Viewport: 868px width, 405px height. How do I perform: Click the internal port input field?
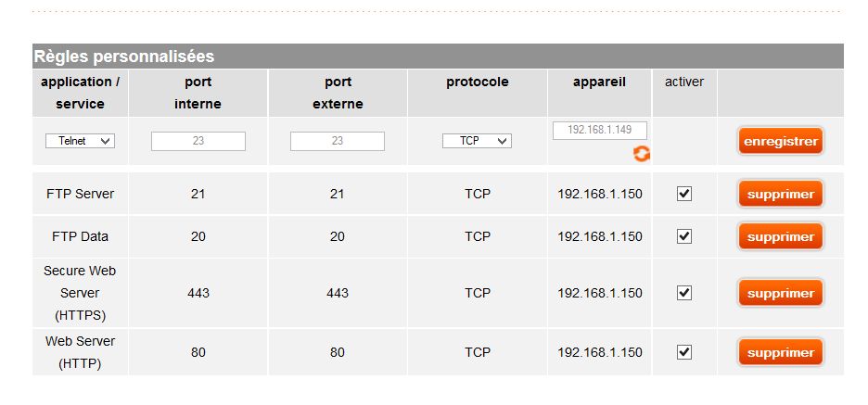198,141
